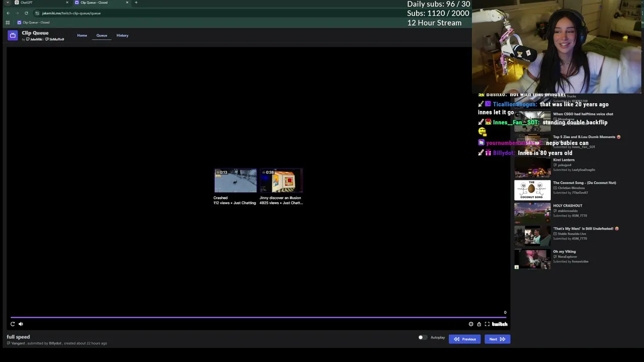The width and height of the screenshot is (644, 362).
Task: Mute the player volume speaker icon
Action: (x=21, y=324)
